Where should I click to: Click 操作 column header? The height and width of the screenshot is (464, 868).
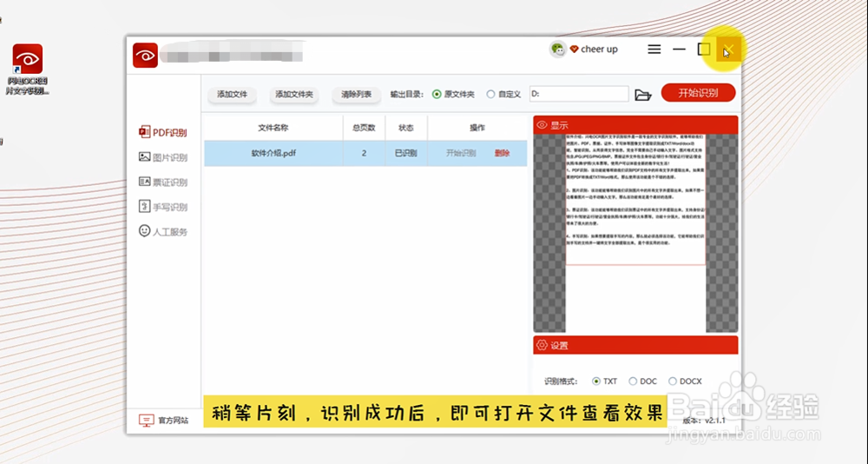(x=477, y=128)
